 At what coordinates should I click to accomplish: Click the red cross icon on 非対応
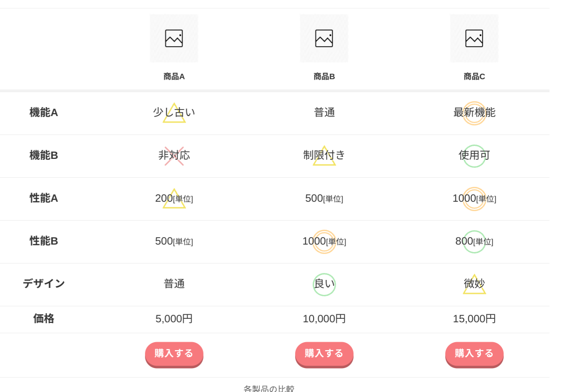tap(174, 156)
